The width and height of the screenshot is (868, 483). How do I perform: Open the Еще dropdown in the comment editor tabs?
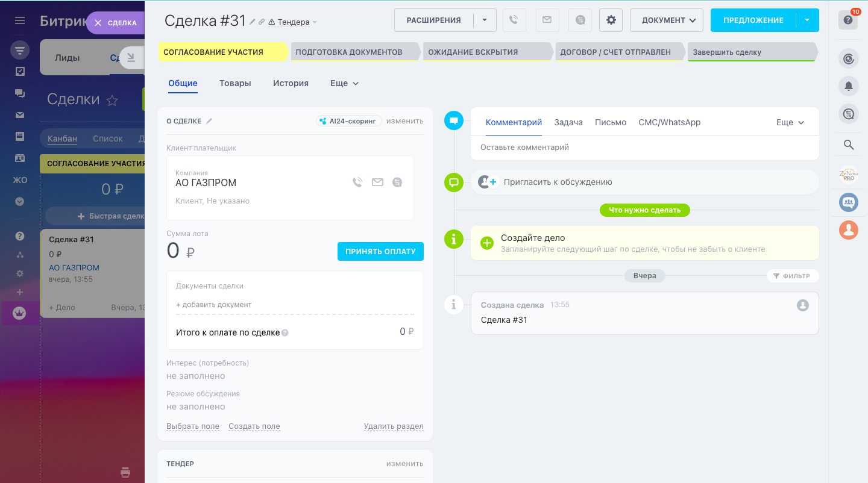click(790, 122)
